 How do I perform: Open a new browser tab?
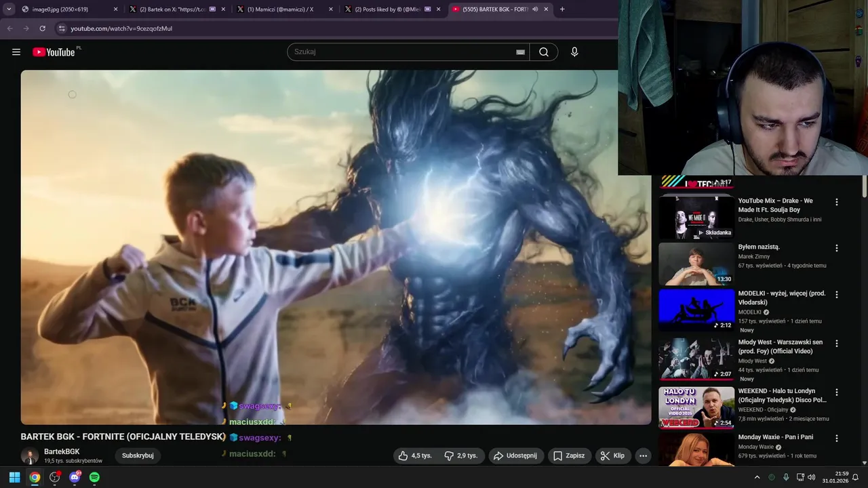tap(562, 9)
